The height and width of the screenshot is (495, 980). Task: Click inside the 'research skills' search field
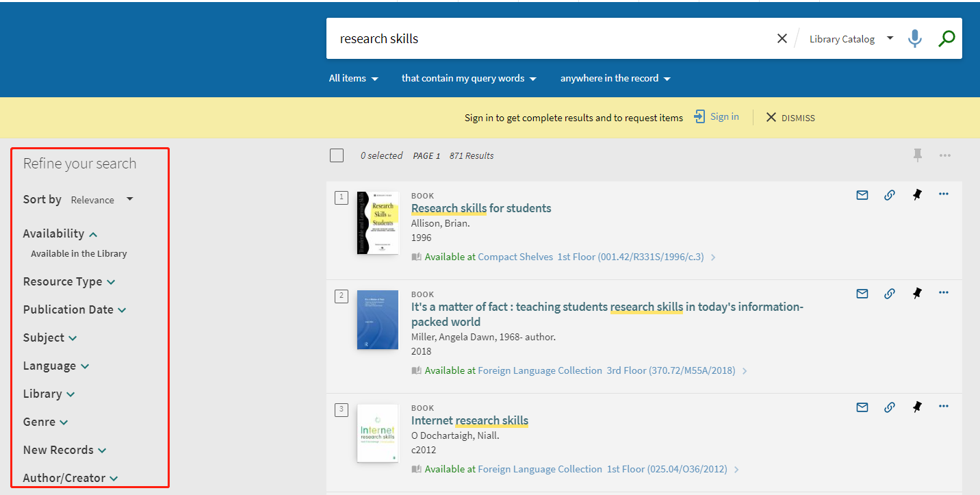(547, 39)
